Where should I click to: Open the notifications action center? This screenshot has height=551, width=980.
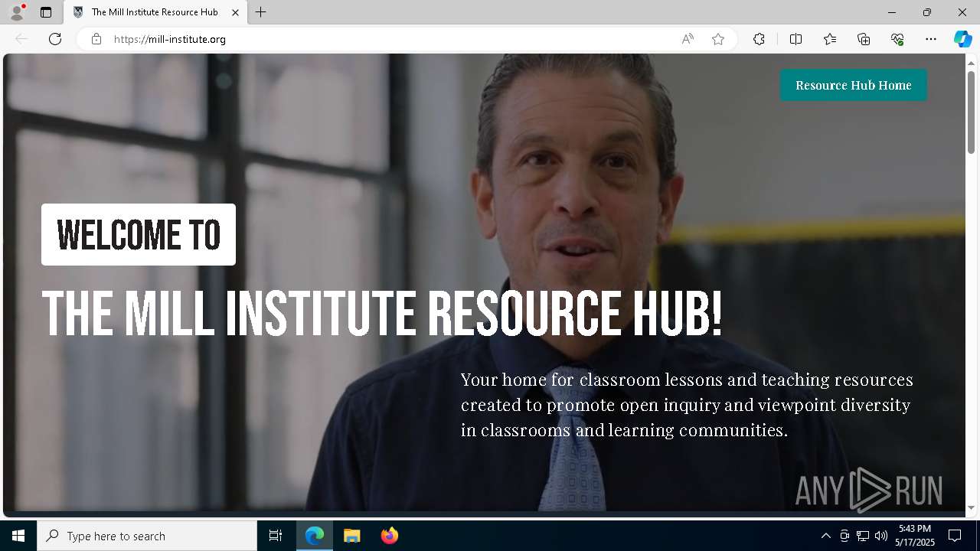[955, 536]
